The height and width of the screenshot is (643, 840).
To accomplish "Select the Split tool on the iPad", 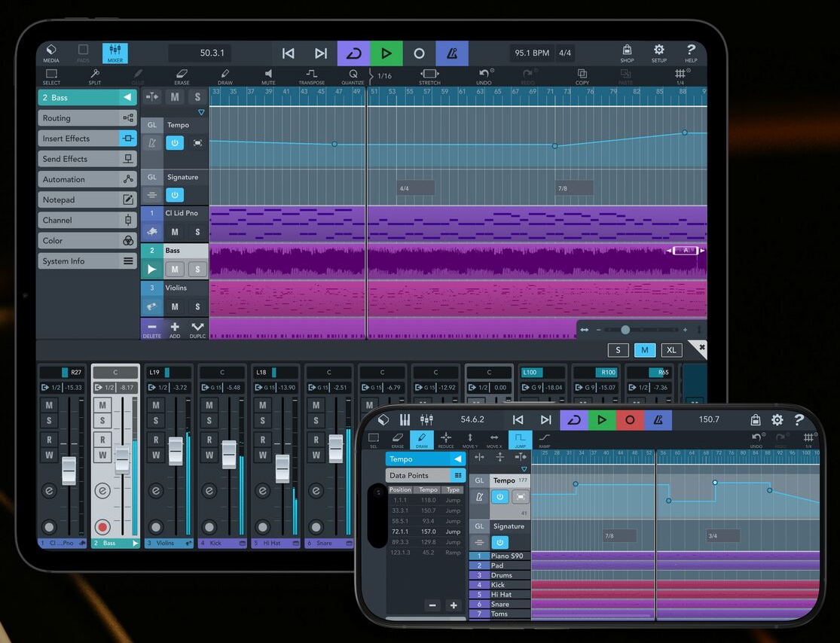I will click(95, 77).
